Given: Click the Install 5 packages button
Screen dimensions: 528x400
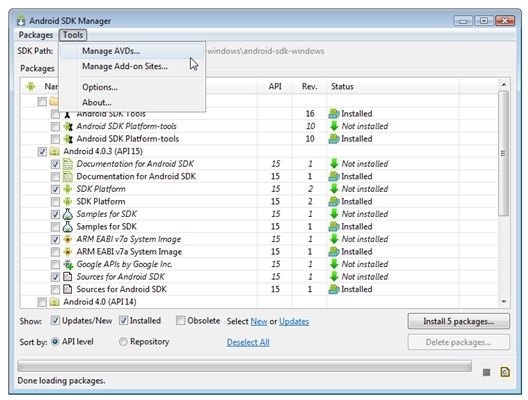Looking at the screenshot, I should [x=458, y=321].
